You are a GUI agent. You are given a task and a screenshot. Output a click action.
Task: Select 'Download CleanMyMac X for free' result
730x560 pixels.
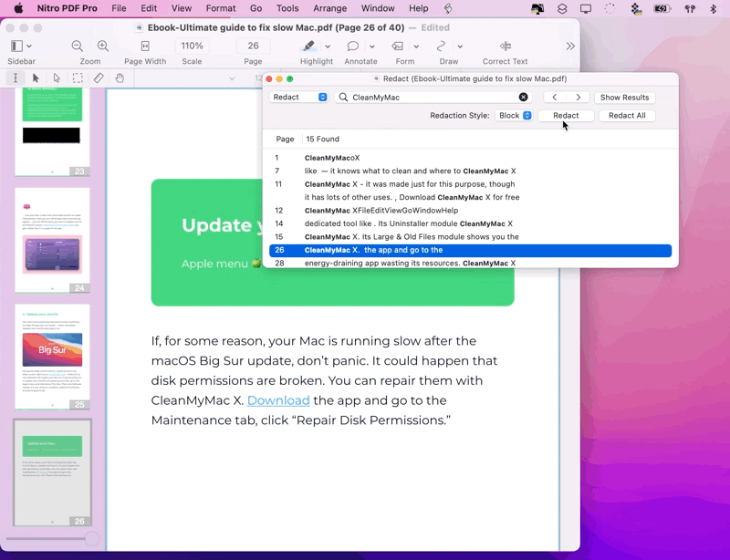coord(470,197)
